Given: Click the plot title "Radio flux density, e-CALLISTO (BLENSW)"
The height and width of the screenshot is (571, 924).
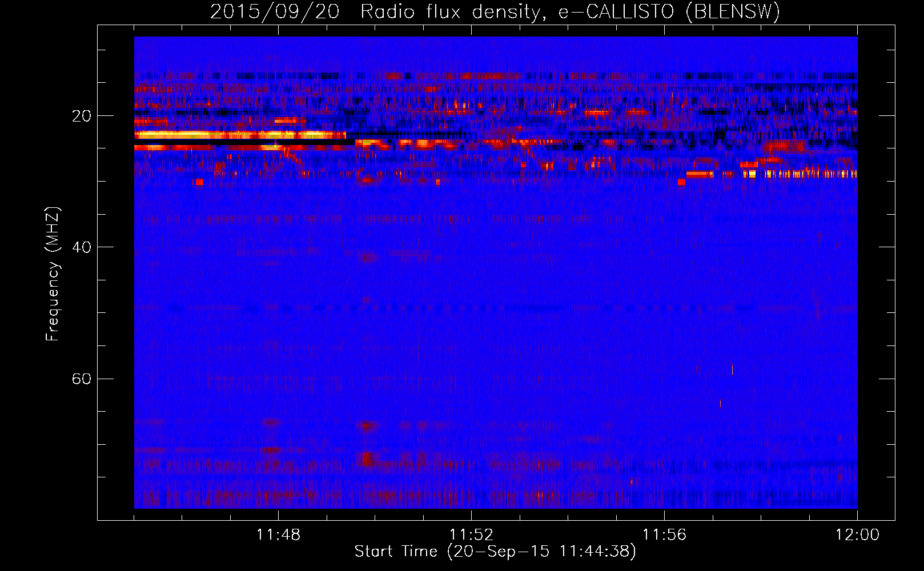Looking at the screenshot, I should (x=570, y=12).
